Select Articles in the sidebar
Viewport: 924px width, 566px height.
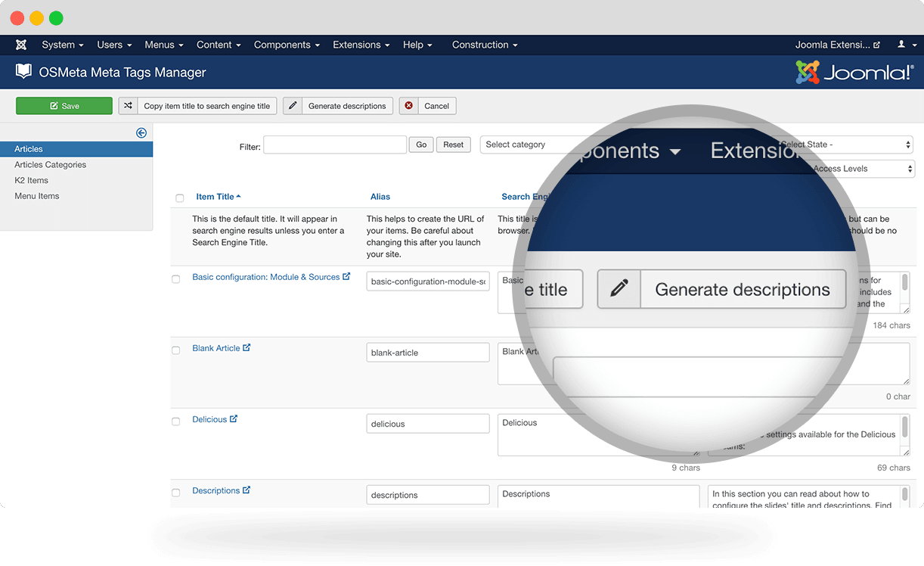[76, 149]
